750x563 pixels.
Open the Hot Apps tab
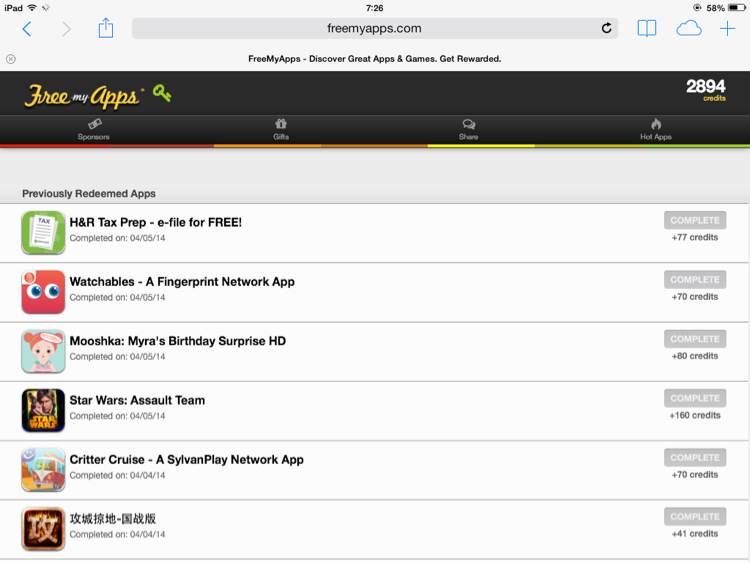[656, 130]
